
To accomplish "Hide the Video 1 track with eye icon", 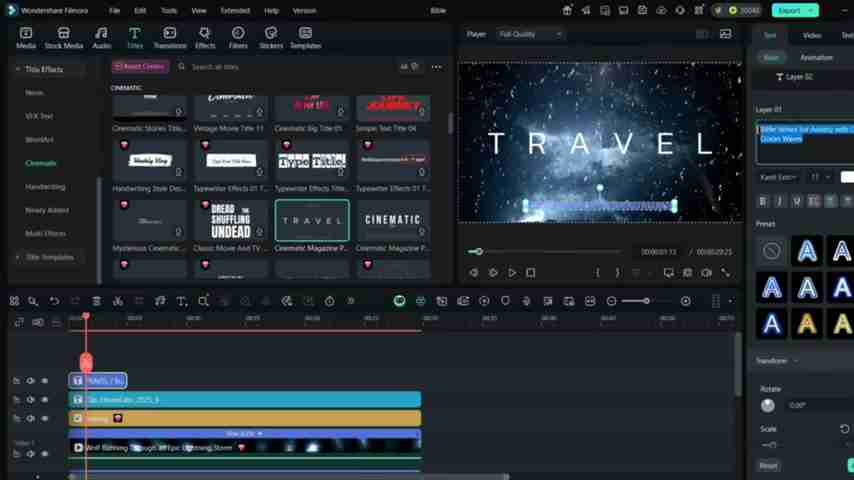I will pyautogui.click(x=45, y=454).
